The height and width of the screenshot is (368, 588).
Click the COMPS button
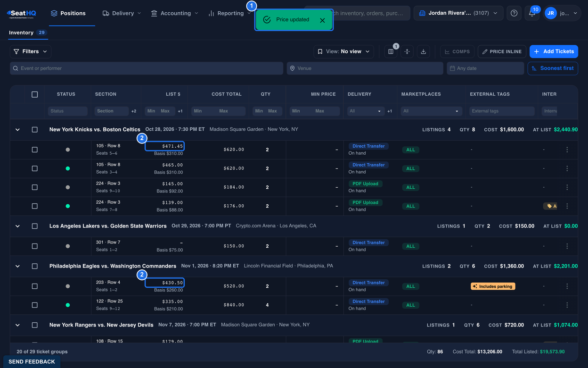(x=457, y=51)
